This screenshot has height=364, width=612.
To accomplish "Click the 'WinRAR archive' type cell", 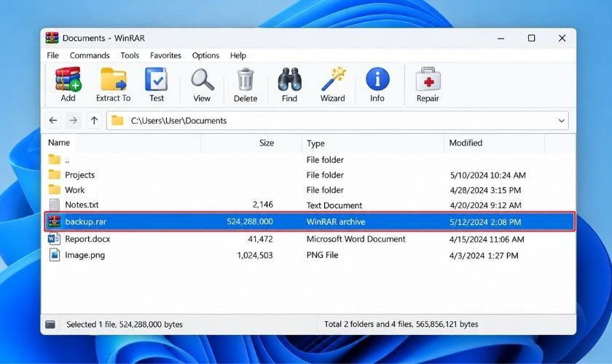I will 336,221.
